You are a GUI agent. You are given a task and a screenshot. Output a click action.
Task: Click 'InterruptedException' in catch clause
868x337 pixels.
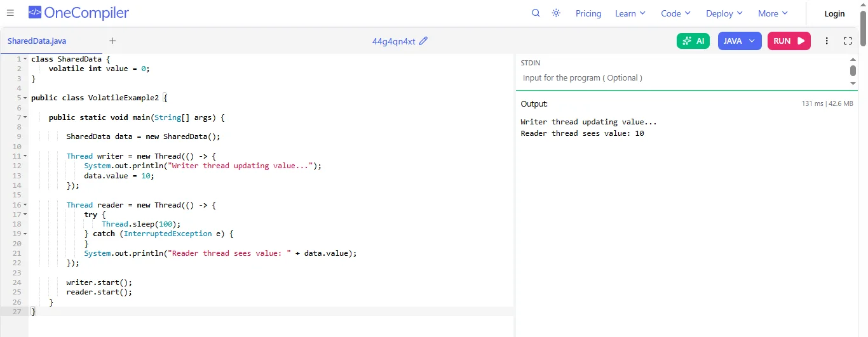click(168, 234)
